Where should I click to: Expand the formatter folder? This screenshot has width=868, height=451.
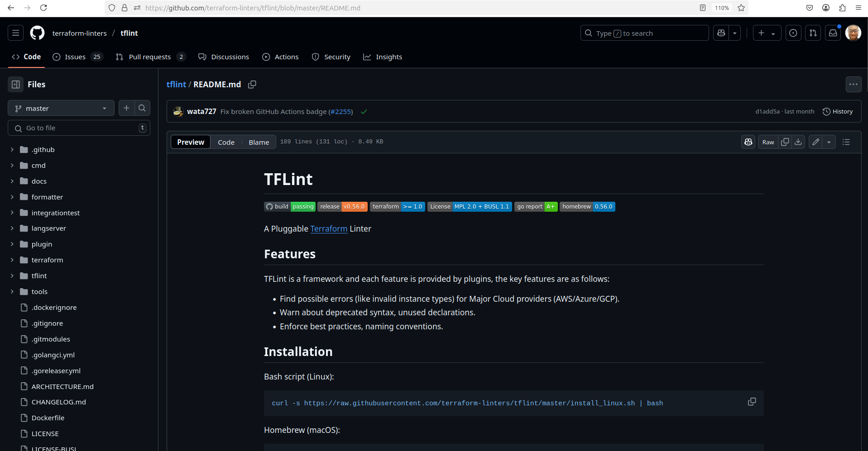[x=12, y=197]
